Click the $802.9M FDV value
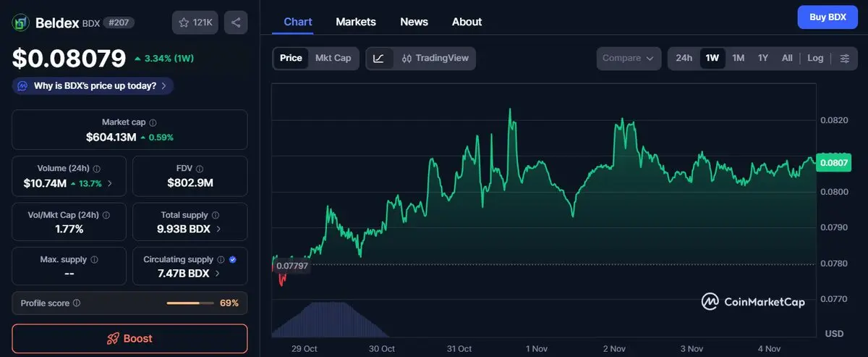 click(x=190, y=182)
